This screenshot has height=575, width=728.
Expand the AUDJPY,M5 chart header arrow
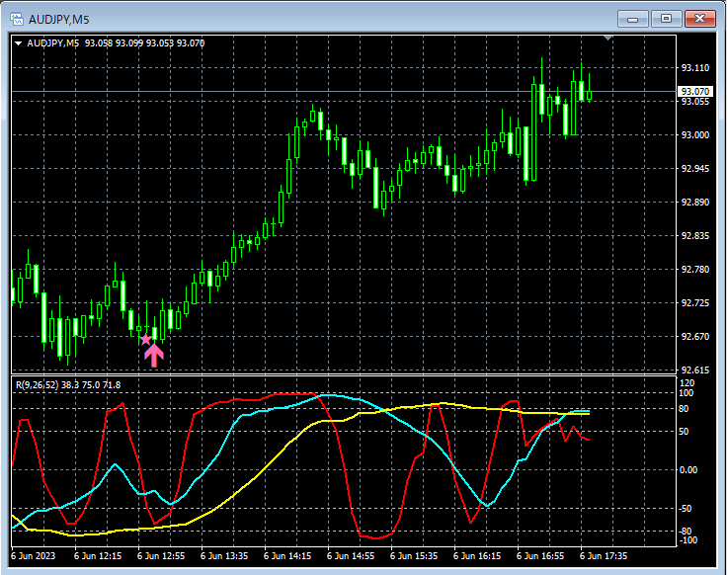[x=19, y=43]
